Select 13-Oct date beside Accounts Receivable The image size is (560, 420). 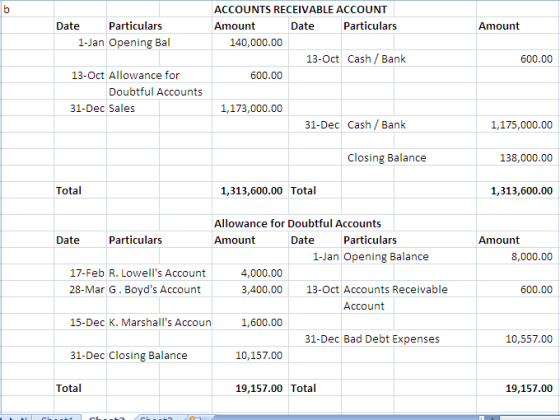tap(322, 289)
